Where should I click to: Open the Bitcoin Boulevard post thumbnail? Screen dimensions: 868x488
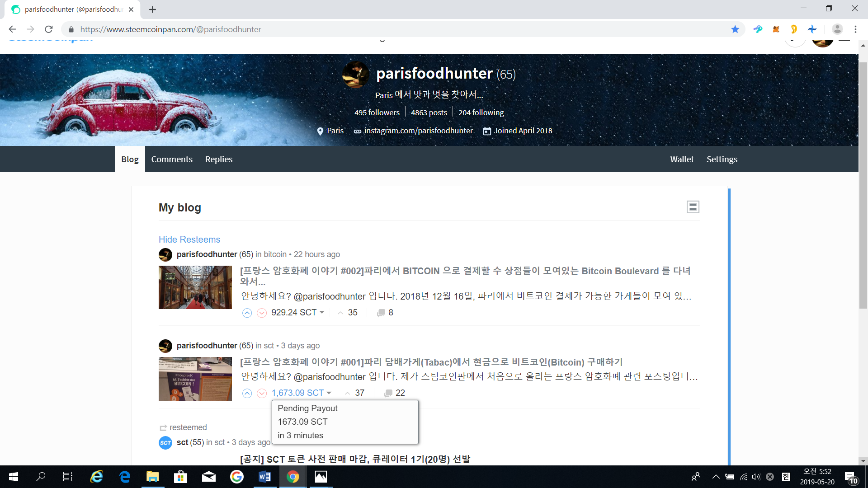pos(195,287)
